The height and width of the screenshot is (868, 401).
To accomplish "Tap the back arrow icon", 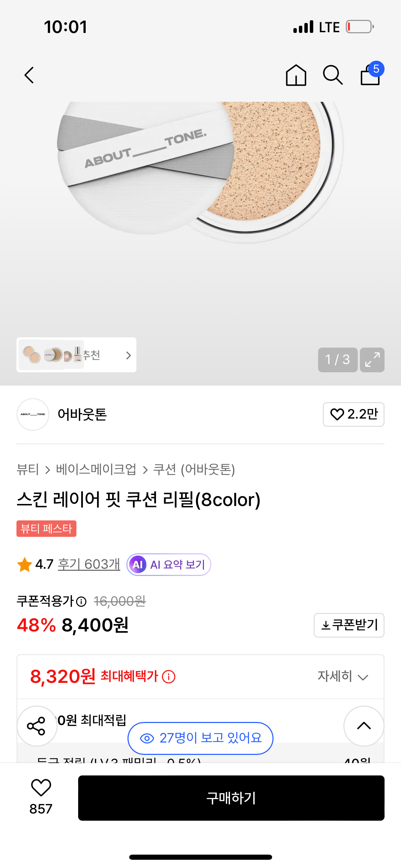I will [29, 75].
